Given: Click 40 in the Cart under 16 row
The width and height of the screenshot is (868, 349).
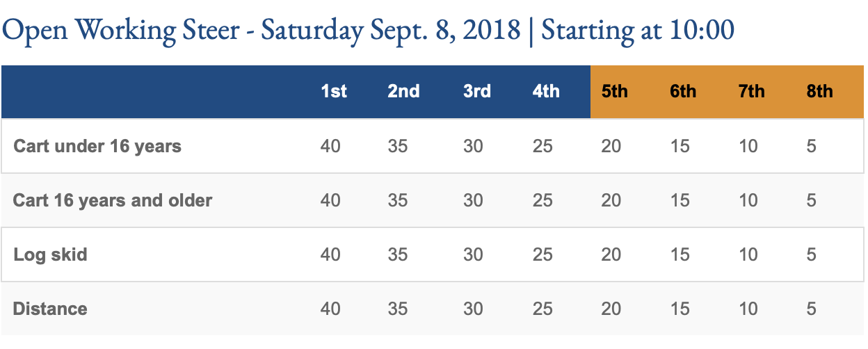Looking at the screenshot, I should click(330, 147).
